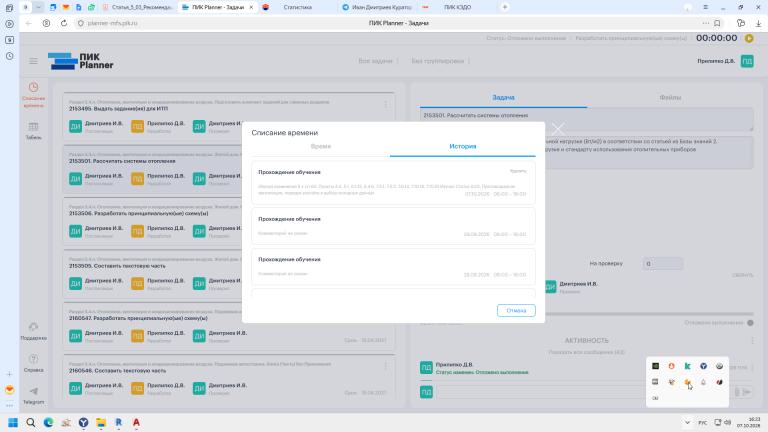Click Показать все сообщения (43)
Viewport: 768px width, 432px height.
coord(586,352)
